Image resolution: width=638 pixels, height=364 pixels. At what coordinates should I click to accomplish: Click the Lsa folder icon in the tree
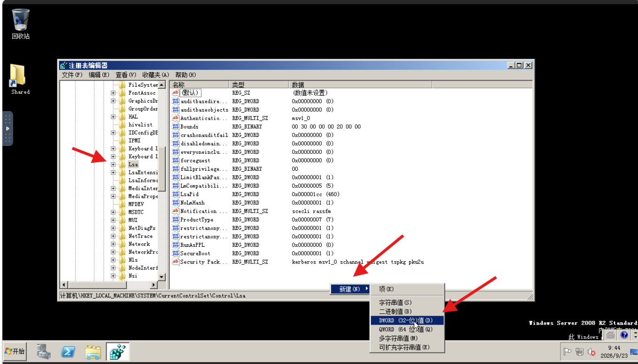pyautogui.click(x=122, y=164)
